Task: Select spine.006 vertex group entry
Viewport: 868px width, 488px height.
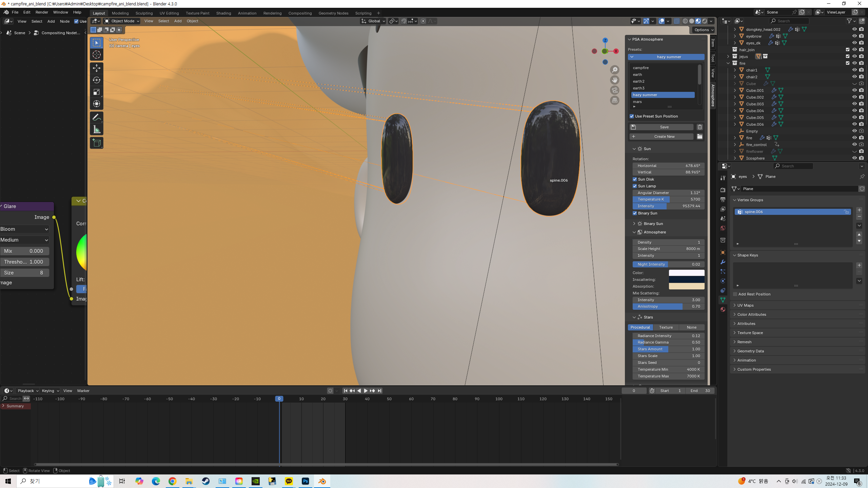Action: coord(792,212)
